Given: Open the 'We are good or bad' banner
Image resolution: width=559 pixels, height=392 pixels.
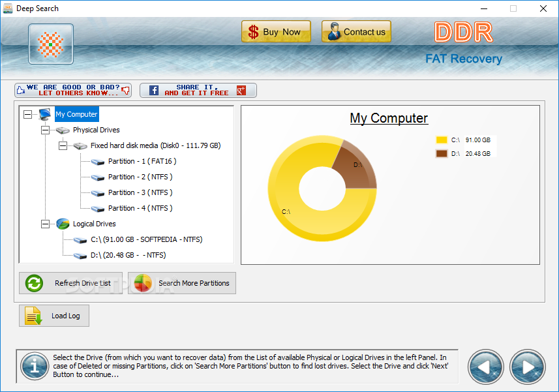Looking at the screenshot, I should (x=73, y=90).
